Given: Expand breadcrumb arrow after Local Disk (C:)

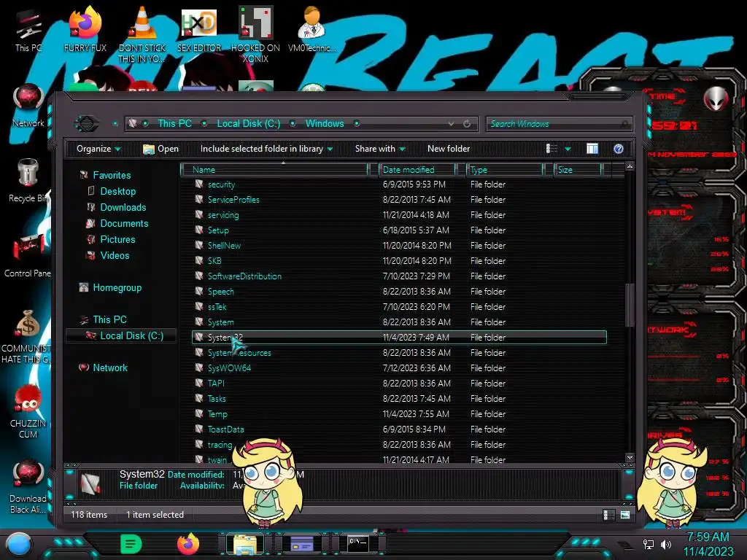Looking at the screenshot, I should (293, 124).
